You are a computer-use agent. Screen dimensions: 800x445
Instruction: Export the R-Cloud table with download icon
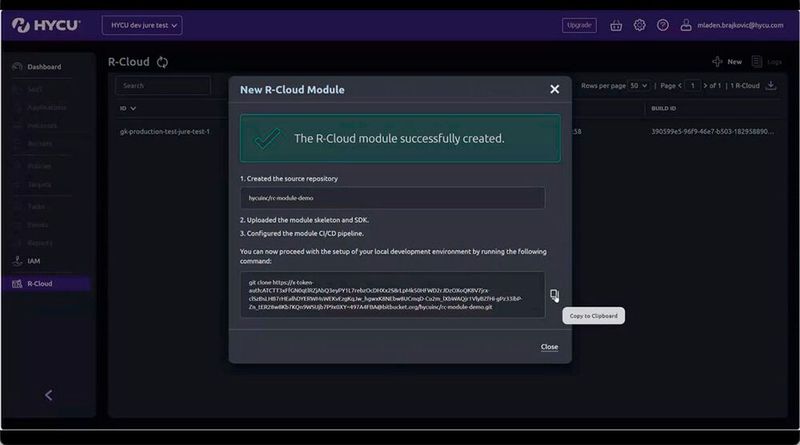click(x=771, y=85)
